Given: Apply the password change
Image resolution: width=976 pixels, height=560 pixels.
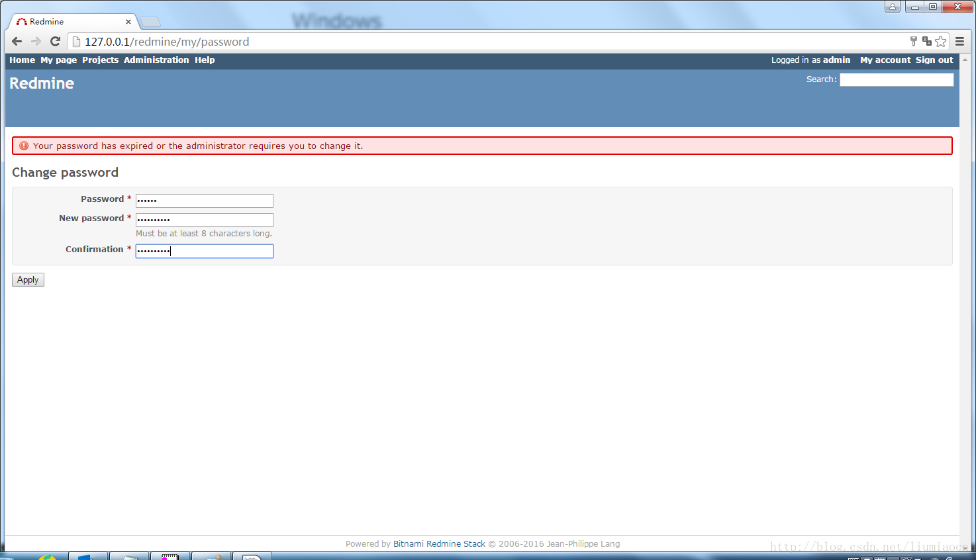Looking at the screenshot, I should click(x=28, y=280).
